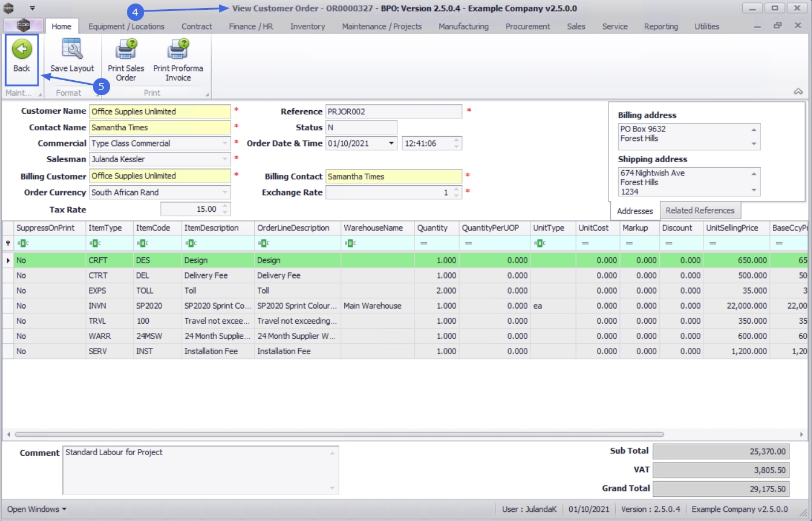Image resolution: width=812 pixels, height=521 pixels.
Task: Open the Equipment / Locations tab
Action: (126, 27)
